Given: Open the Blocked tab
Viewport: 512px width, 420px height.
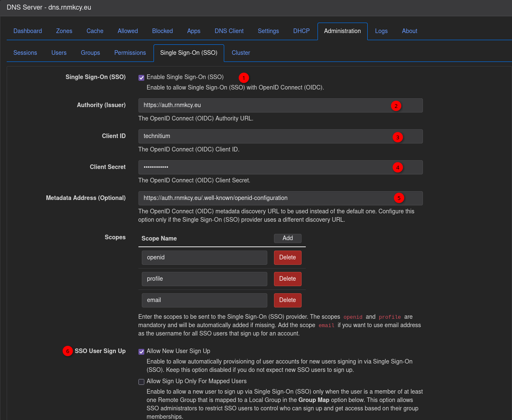Looking at the screenshot, I should (x=162, y=31).
